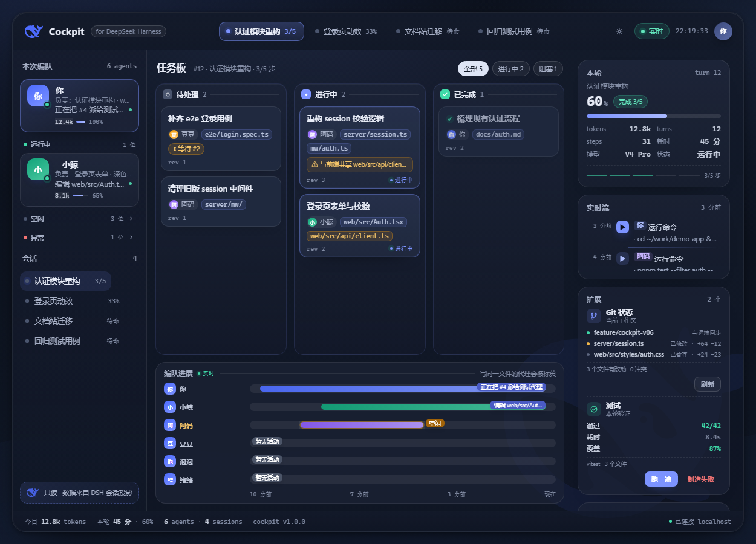The width and height of the screenshot is (756, 544).
Task: Click the 本轮 60% progress bar
Action: click(x=654, y=115)
